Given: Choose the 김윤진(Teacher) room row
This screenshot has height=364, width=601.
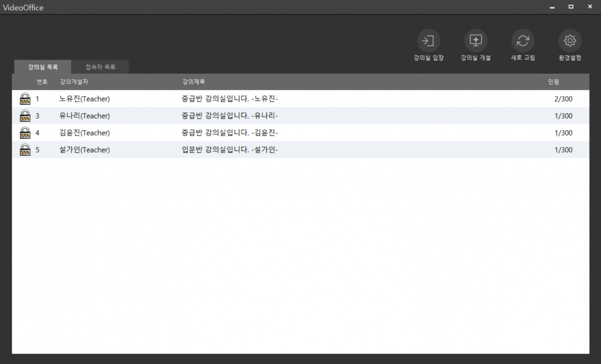Looking at the screenshot, I should (x=84, y=133).
